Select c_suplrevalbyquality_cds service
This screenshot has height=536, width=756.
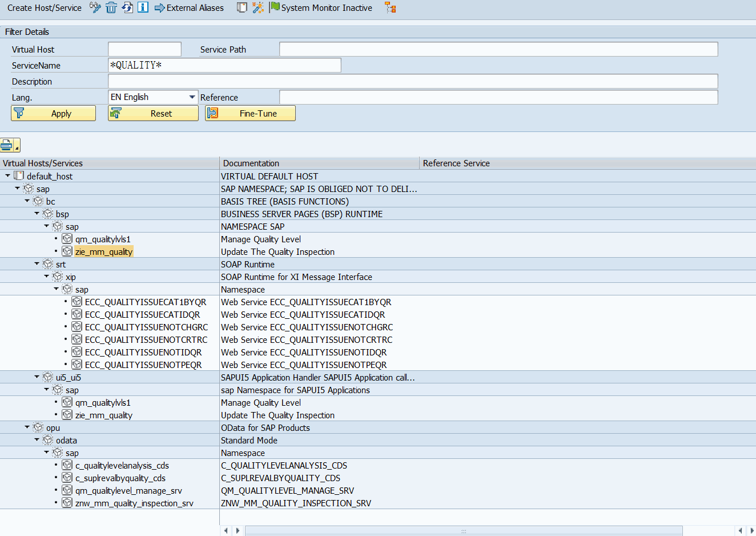pyautogui.click(x=120, y=478)
